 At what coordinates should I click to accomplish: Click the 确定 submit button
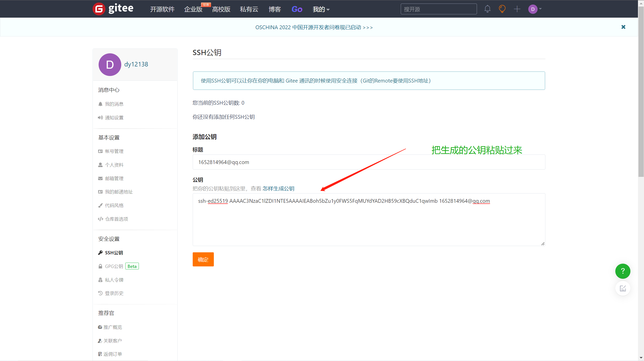(203, 259)
